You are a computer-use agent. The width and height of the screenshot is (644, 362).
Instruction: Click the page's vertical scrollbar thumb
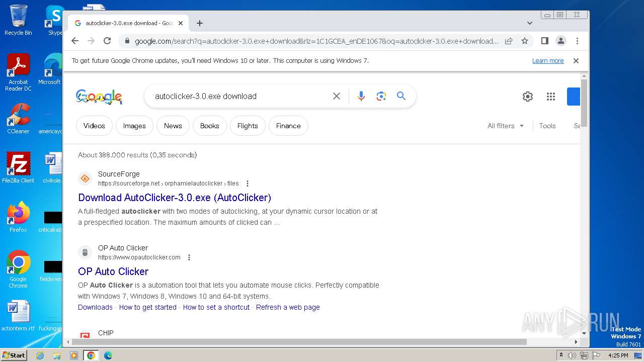click(x=584, y=103)
